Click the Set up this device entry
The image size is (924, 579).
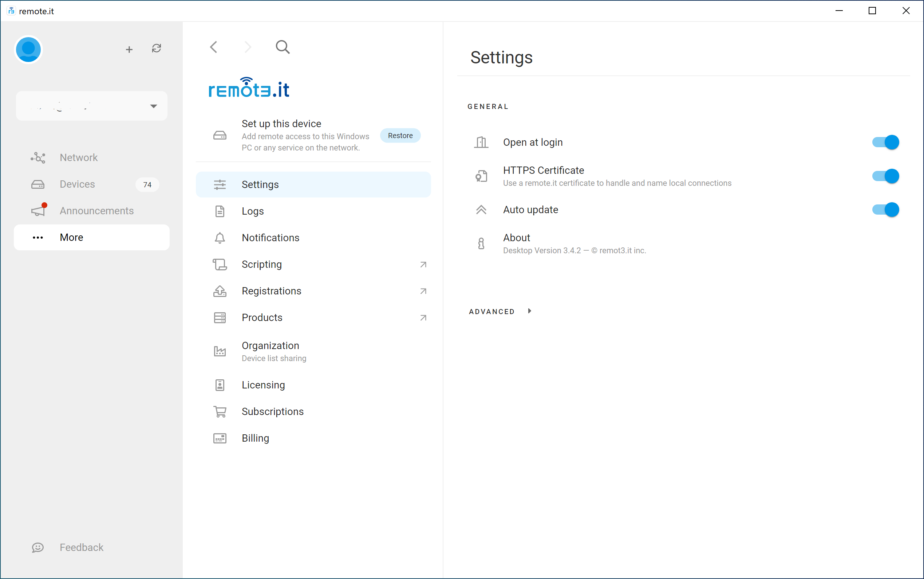[x=313, y=136]
